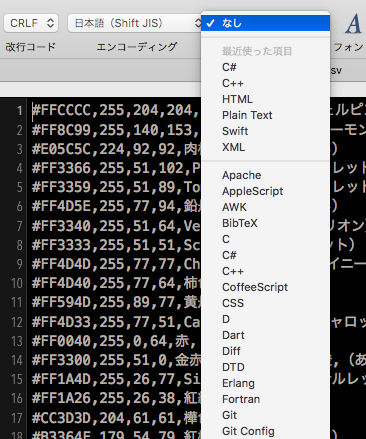Click line 8 text #FF3333,255,51,51
This screenshot has width=366, height=439.
point(104,245)
